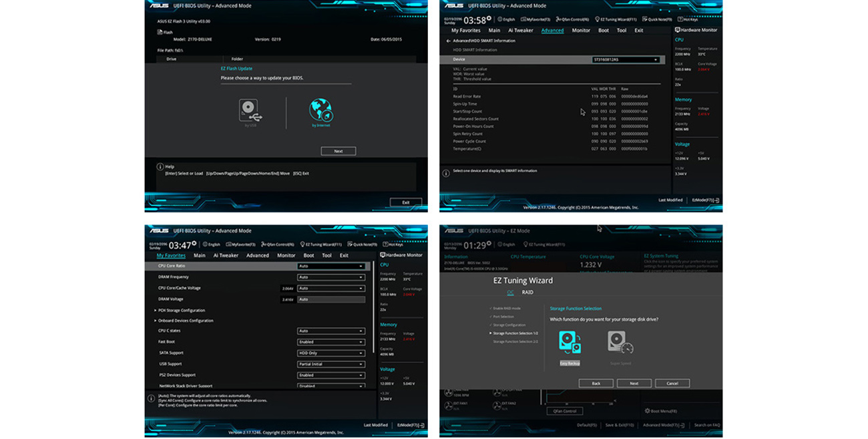Click the Qfan Control button in EZ Mode
The height and width of the screenshot is (439, 868).
pyautogui.click(x=565, y=411)
